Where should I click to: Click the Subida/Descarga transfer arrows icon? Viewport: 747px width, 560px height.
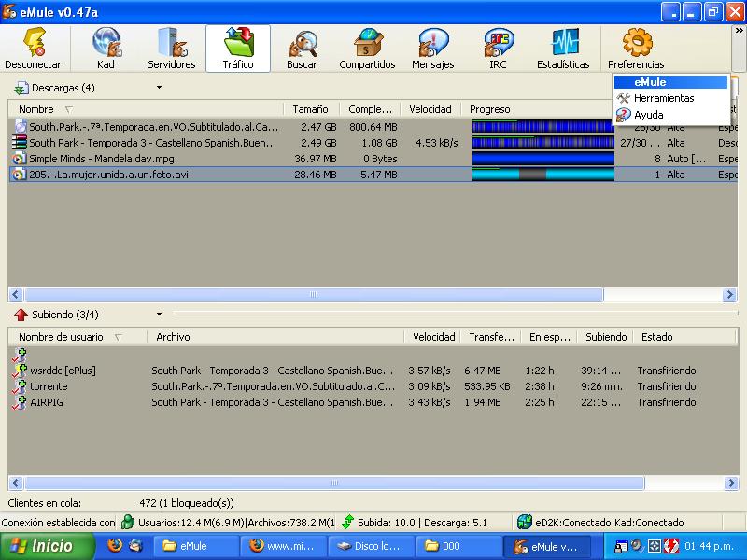click(x=348, y=522)
